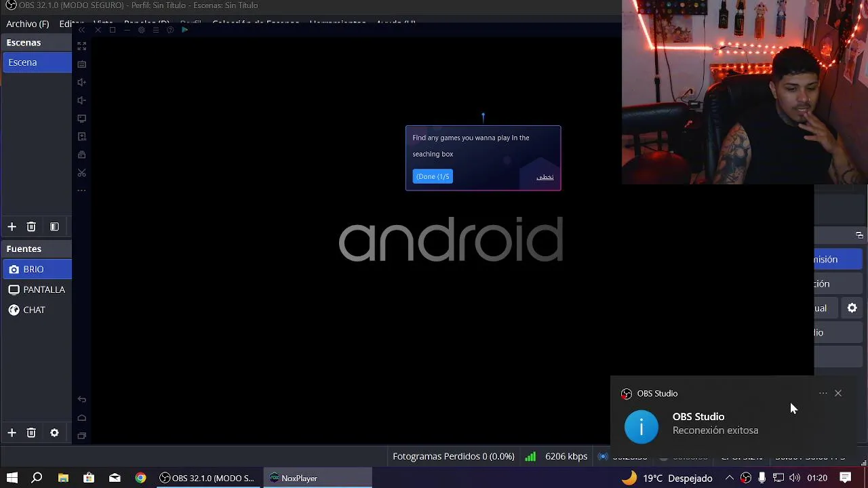Open virtual camera settings gear in OBS controls
This screenshot has height=488, width=868.
tap(852, 308)
